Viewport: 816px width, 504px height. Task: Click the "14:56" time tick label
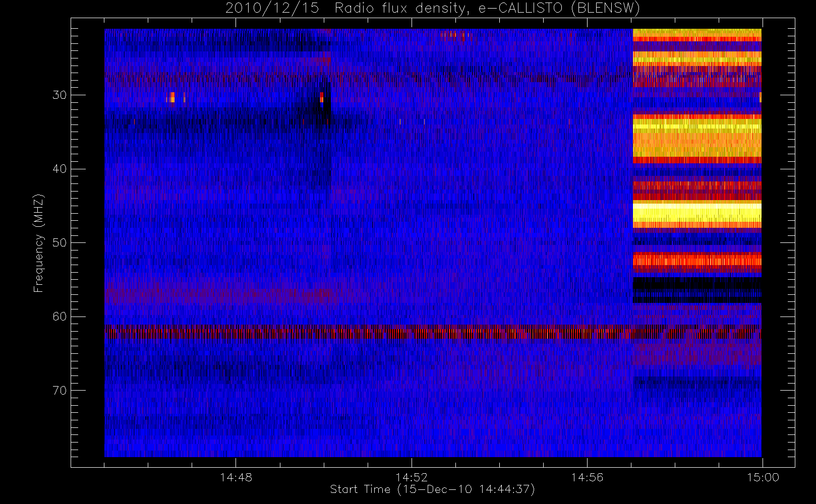coord(587,477)
